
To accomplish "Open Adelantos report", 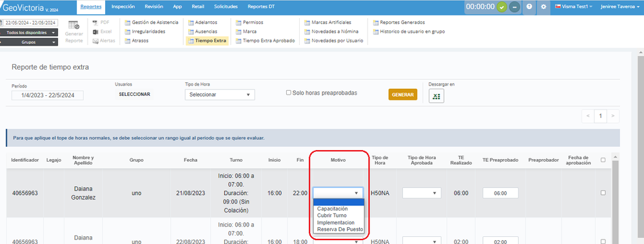I will pyautogui.click(x=203, y=22).
